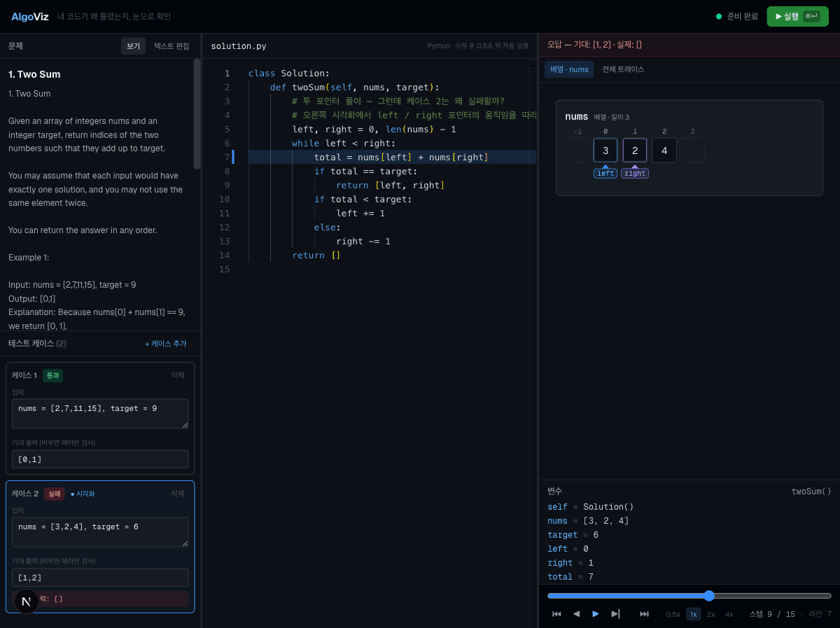Edit case 2 input textarea
840x628 pixels.
click(100, 532)
